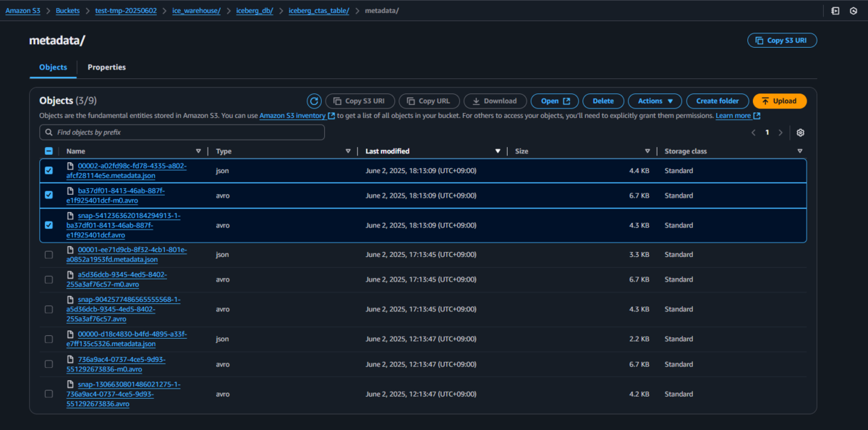Image resolution: width=868 pixels, height=430 pixels.
Task: Click file icon of a5d36dcb m0.avro
Action: point(71,275)
